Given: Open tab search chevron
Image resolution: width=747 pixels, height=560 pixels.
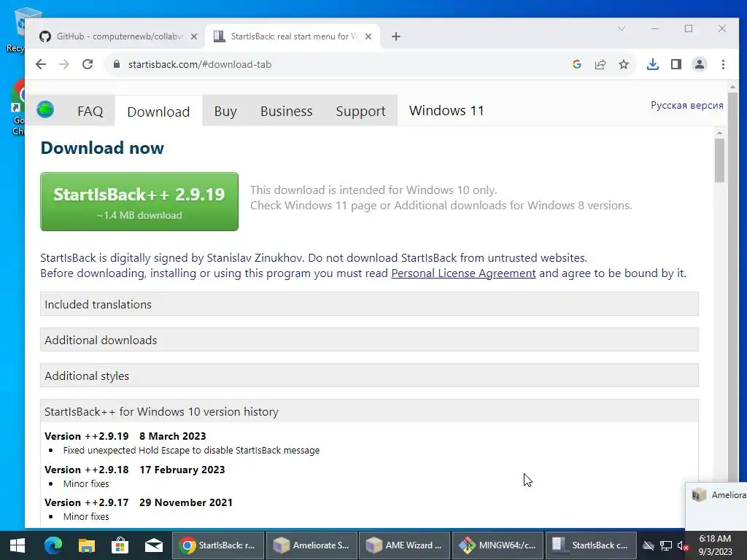Looking at the screenshot, I should (x=622, y=28).
